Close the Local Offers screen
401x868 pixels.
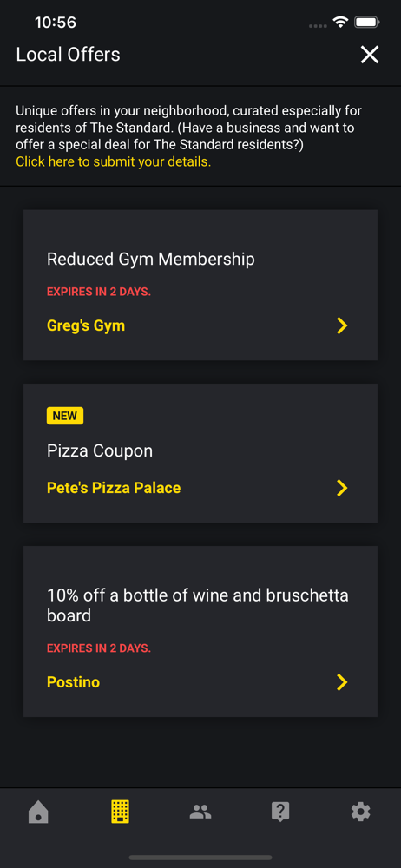click(370, 54)
